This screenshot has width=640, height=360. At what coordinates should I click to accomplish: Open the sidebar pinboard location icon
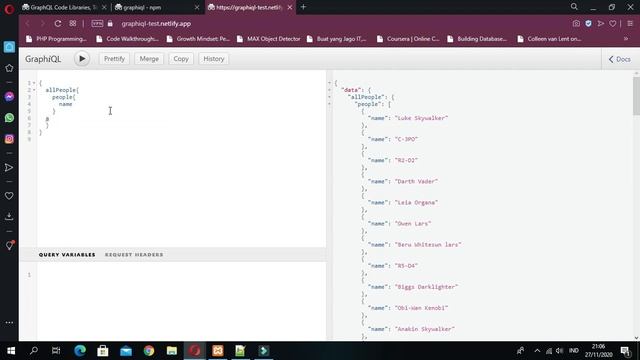pyautogui.click(x=9, y=245)
